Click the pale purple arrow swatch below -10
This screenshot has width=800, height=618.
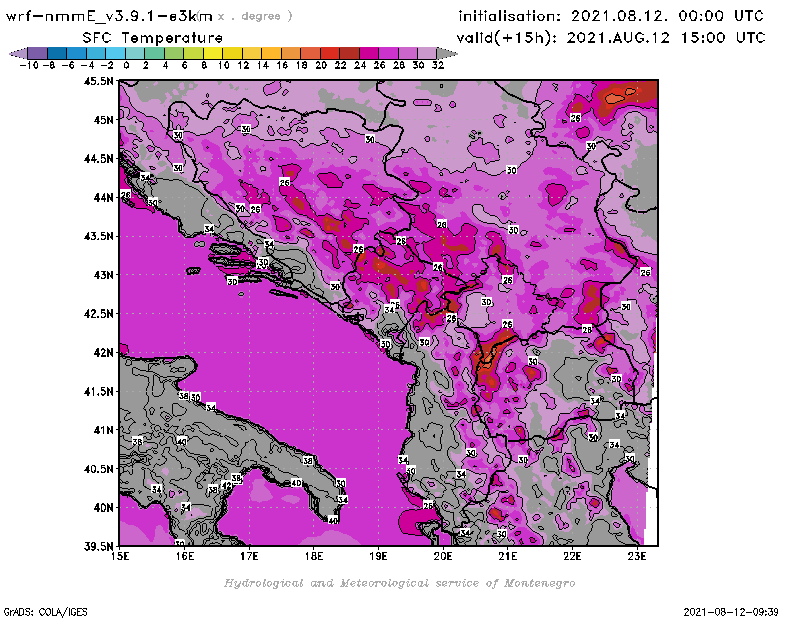coord(18,53)
